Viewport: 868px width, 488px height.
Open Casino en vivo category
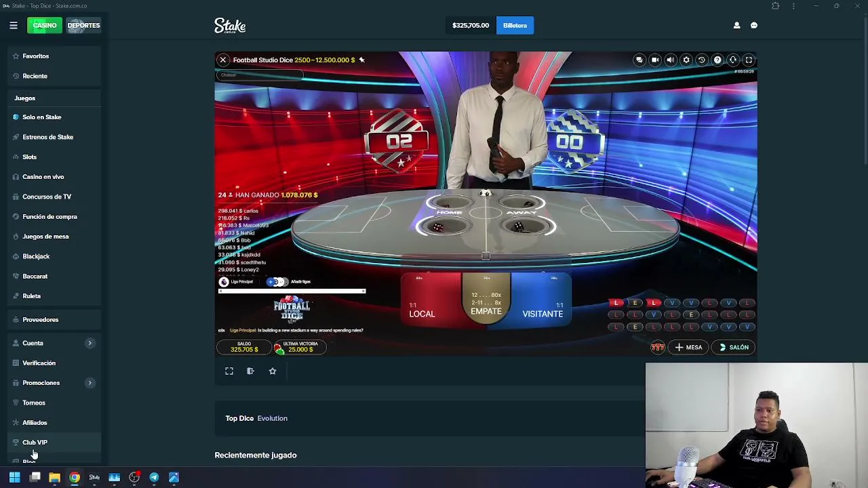point(55,177)
